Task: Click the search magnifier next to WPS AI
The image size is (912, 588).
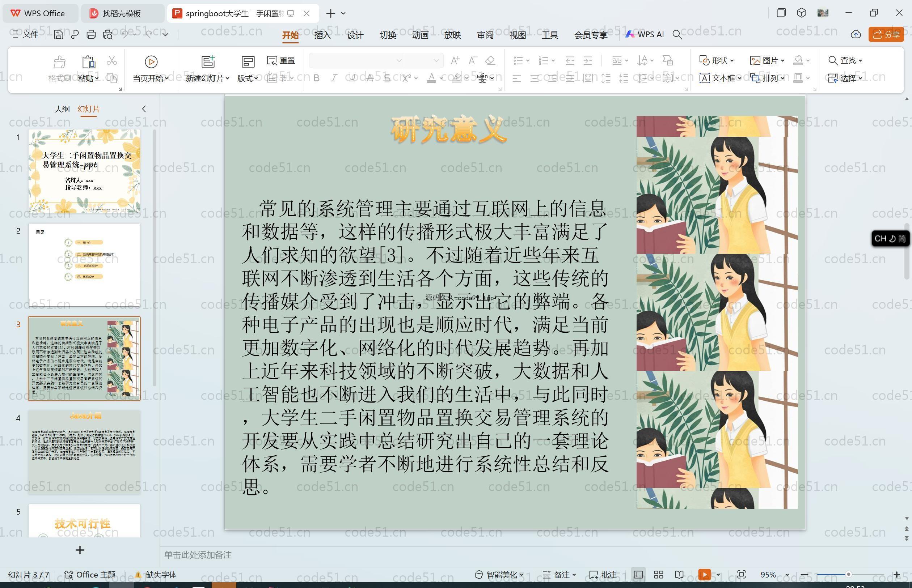Action: click(677, 35)
